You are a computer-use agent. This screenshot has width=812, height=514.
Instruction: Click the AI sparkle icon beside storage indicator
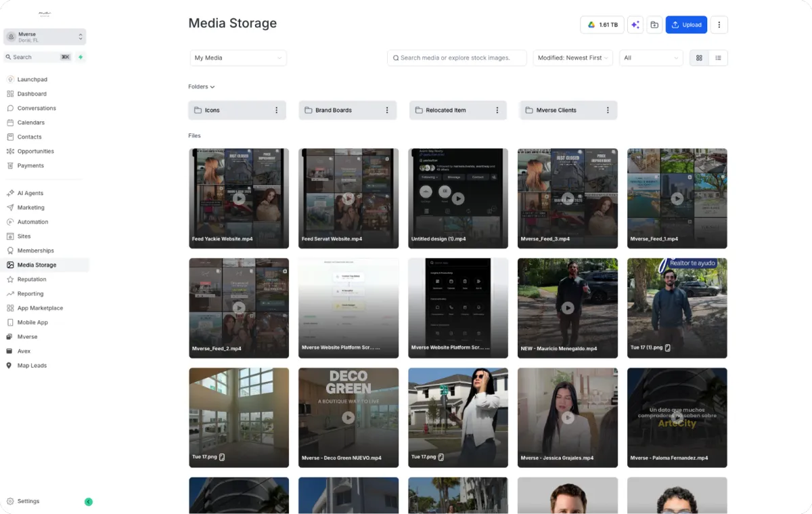pyautogui.click(x=635, y=25)
